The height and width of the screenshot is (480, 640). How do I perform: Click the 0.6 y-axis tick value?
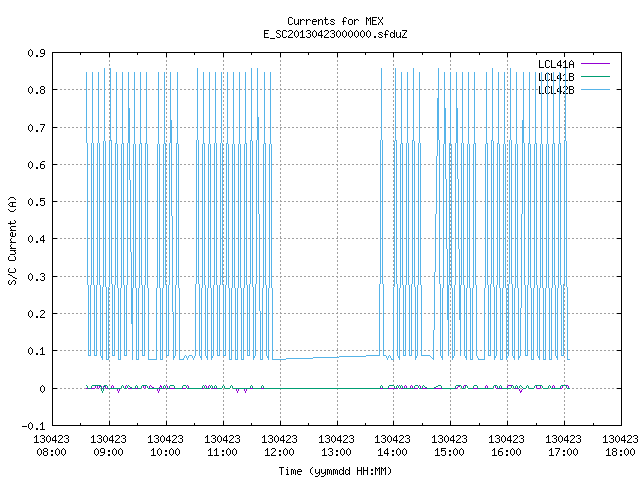tap(36, 165)
